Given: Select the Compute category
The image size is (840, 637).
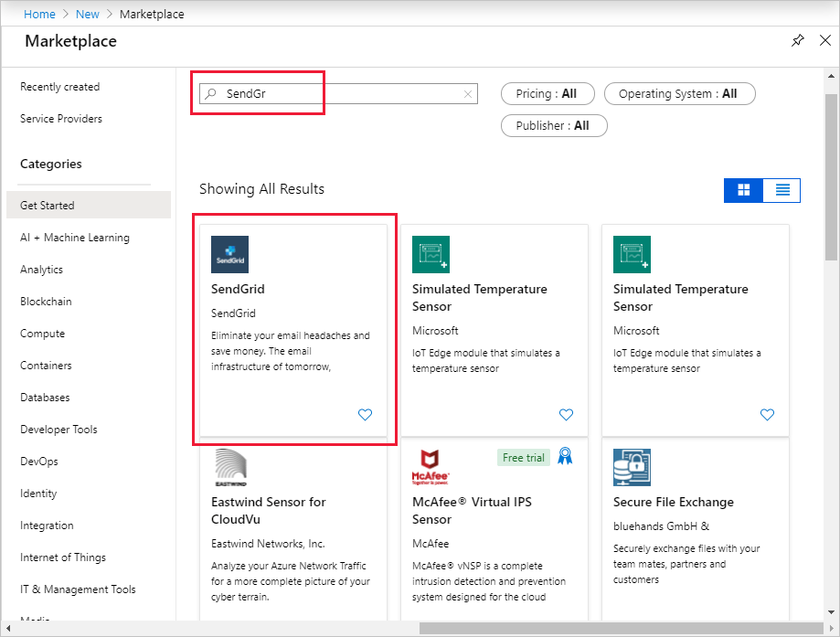Looking at the screenshot, I should tap(42, 334).
